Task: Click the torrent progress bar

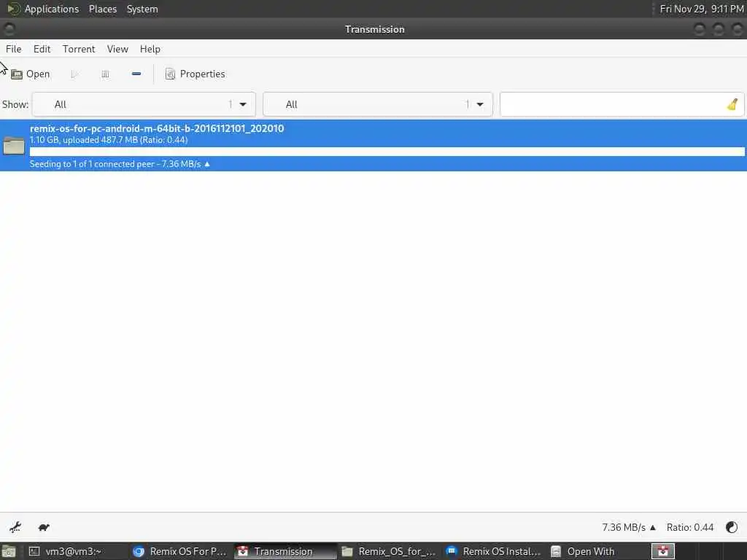Action: click(x=387, y=152)
